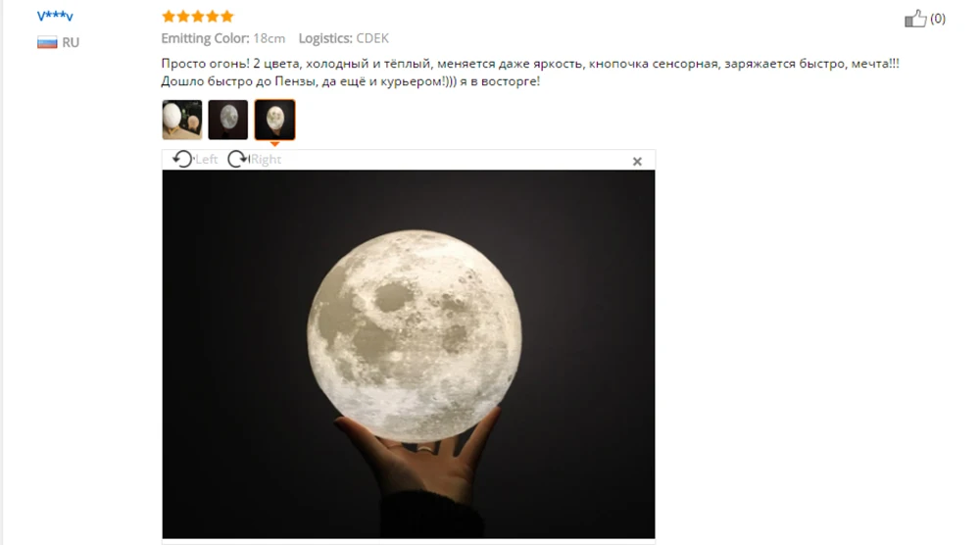980x545 pixels.
Task: Click the Russian review text
Action: [530, 72]
